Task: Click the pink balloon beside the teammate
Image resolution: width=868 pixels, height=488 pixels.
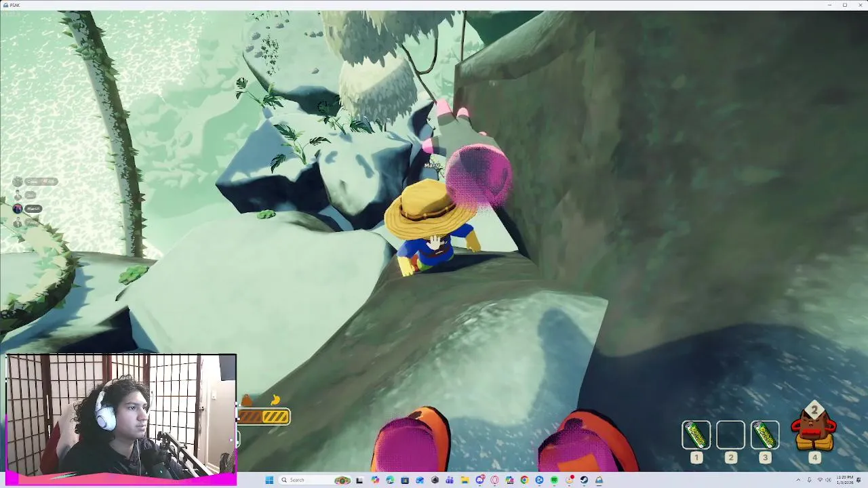Action: [479, 175]
